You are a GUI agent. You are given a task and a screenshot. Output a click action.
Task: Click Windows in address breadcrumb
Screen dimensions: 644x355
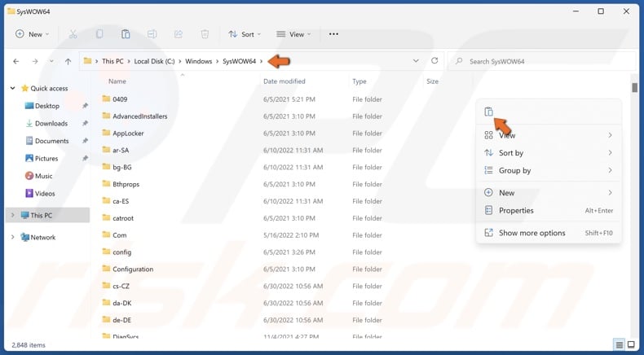198,61
